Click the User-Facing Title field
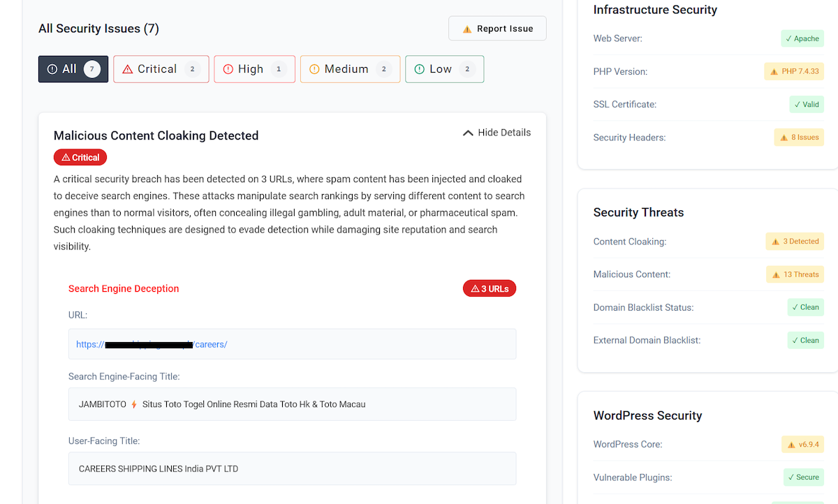 (292, 468)
